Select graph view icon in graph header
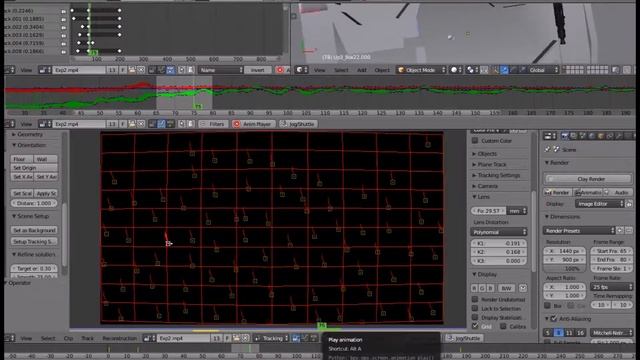This screenshot has width=640, height=360. pyautogui.click(x=162, y=124)
